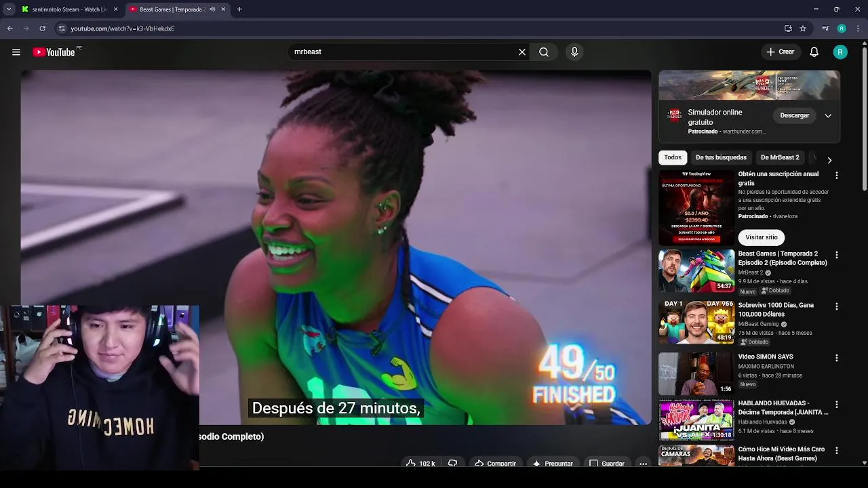Open site information icon in address bar

(62, 28)
